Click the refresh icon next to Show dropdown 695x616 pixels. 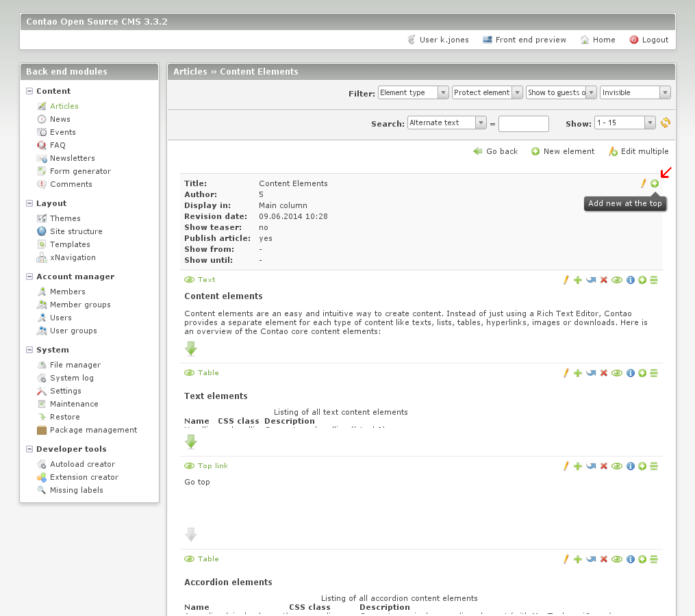point(666,123)
